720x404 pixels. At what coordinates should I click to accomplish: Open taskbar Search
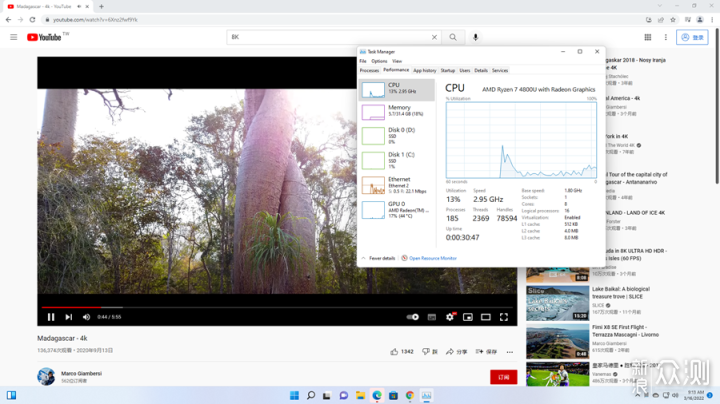[311, 395]
